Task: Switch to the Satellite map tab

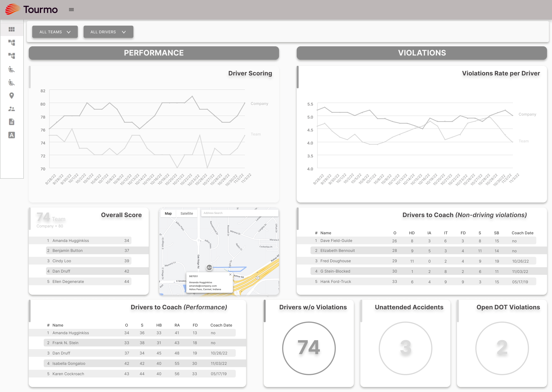Action: pos(186,213)
